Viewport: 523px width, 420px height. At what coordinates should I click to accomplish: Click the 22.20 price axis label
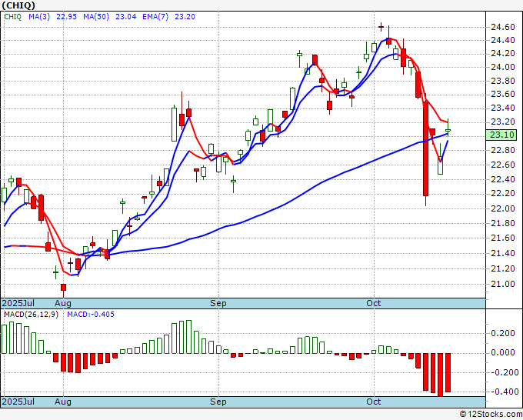(x=503, y=194)
